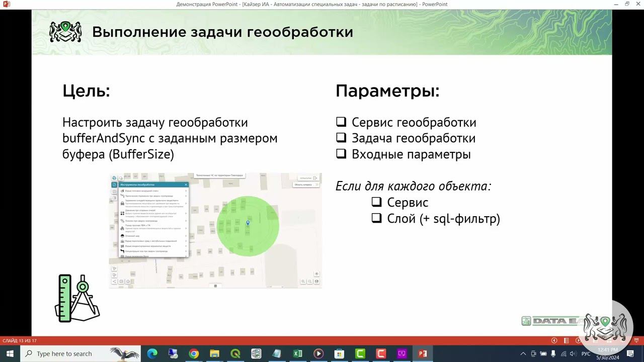Screen dimensions: 644x362
Task: Show hidden system tray icons
Action: [x=523, y=354]
